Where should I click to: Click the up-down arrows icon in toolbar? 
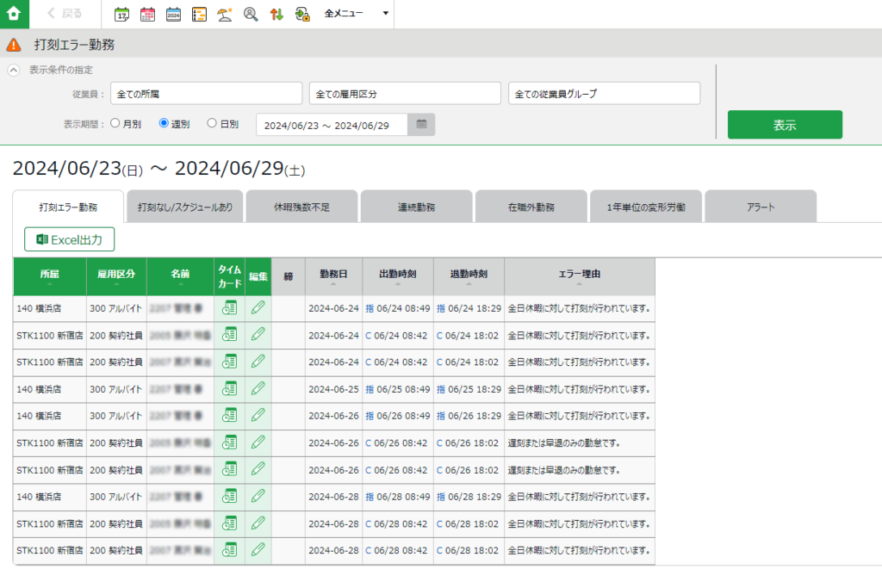tap(276, 14)
